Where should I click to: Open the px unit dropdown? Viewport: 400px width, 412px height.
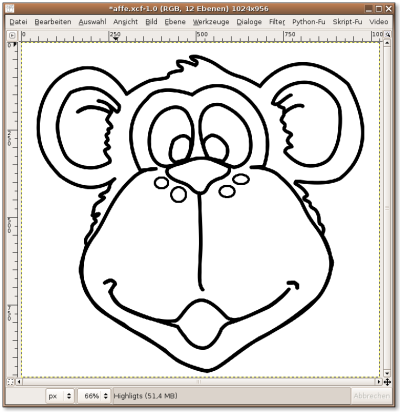(x=60, y=396)
